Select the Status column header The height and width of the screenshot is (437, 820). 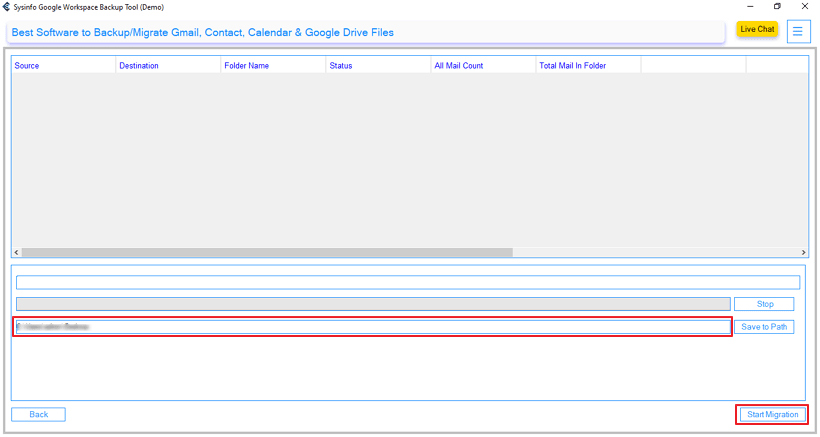[x=377, y=66]
